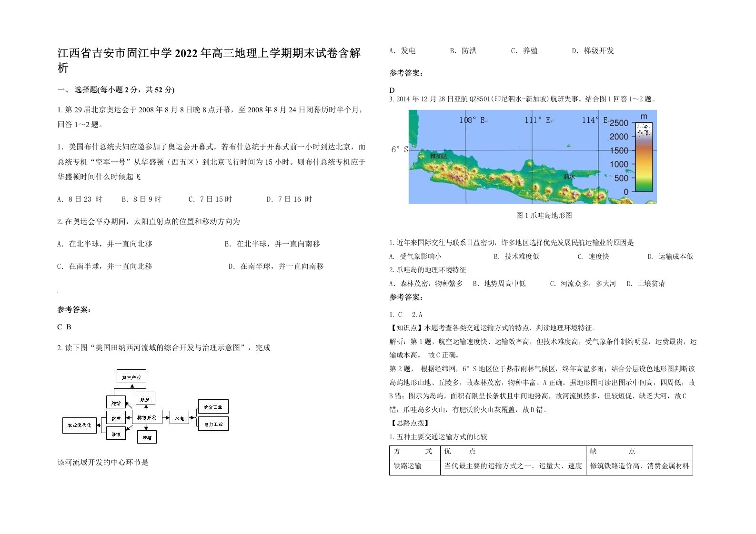Viewport: 756px width, 534px height.
Task: Choose option A. 受气象影响小
Action: coord(415,257)
